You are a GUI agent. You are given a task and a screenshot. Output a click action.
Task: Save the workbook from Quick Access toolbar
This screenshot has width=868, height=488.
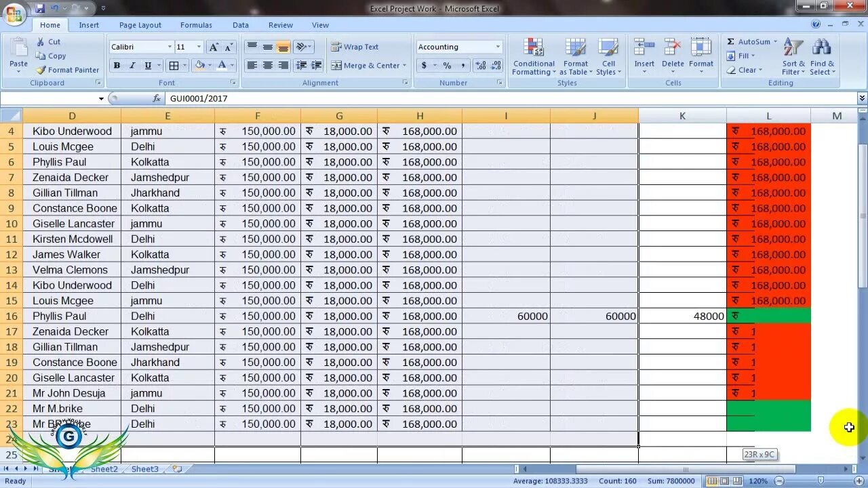[40, 8]
